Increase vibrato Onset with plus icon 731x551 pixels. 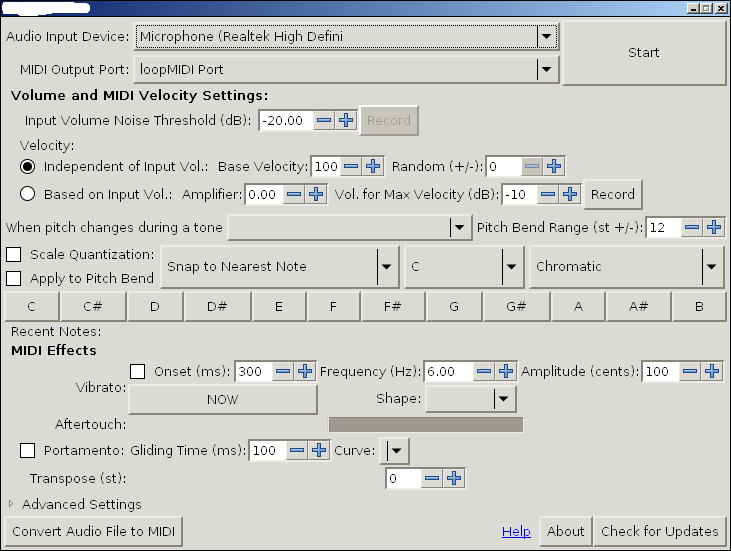coord(305,371)
